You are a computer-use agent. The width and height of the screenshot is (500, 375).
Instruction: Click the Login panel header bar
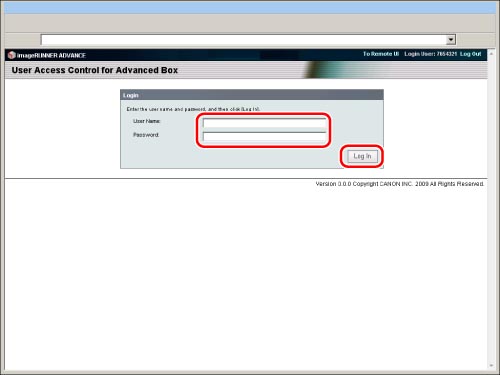(x=252, y=95)
